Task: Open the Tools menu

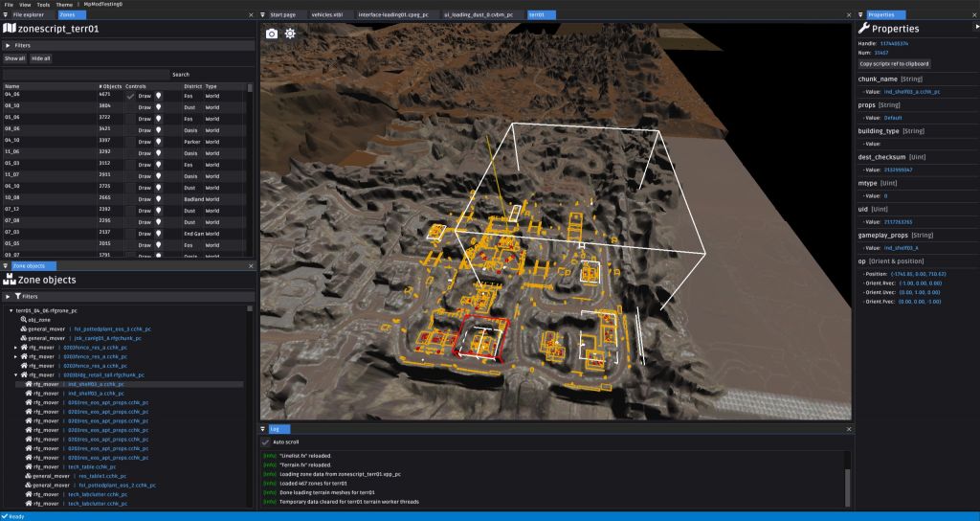Action: (43, 5)
